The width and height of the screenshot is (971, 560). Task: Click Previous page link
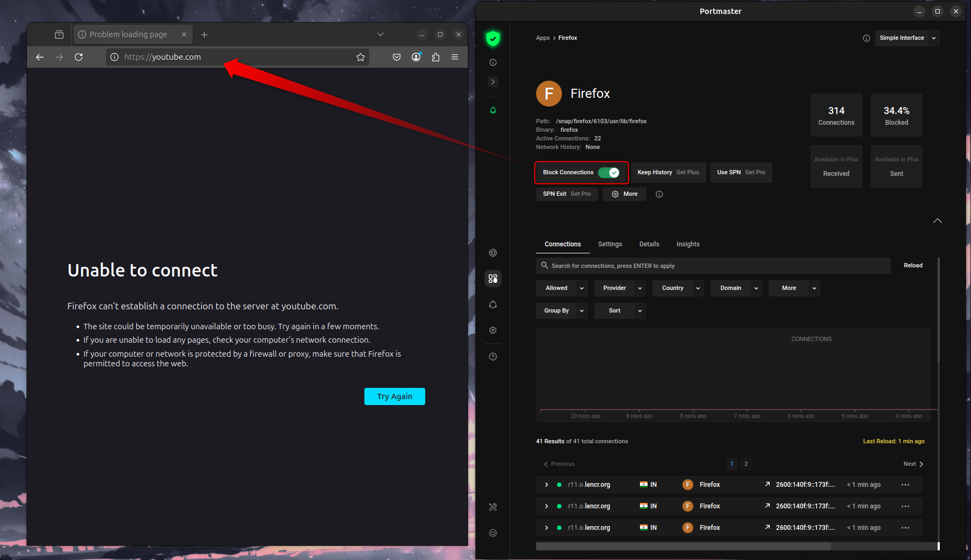tap(559, 464)
